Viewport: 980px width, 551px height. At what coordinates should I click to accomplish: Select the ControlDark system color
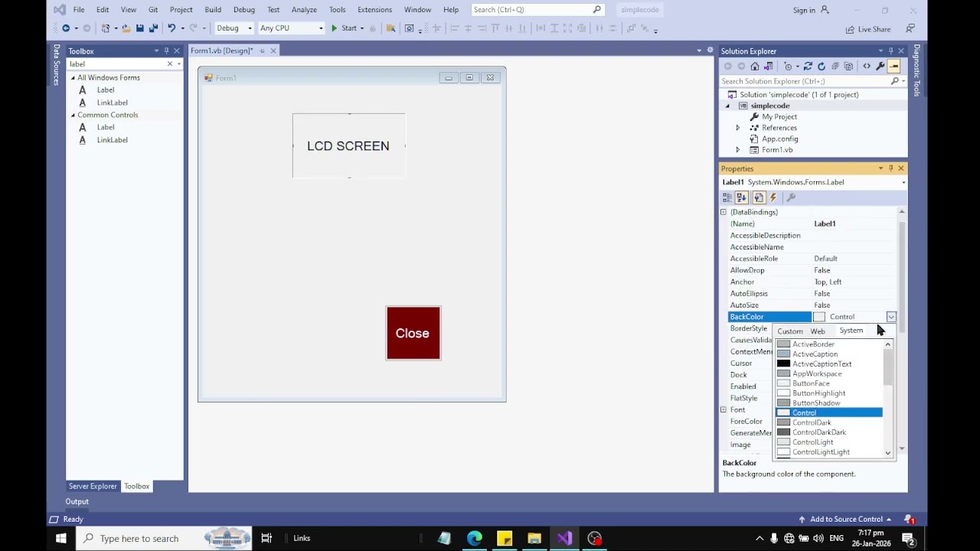click(812, 422)
